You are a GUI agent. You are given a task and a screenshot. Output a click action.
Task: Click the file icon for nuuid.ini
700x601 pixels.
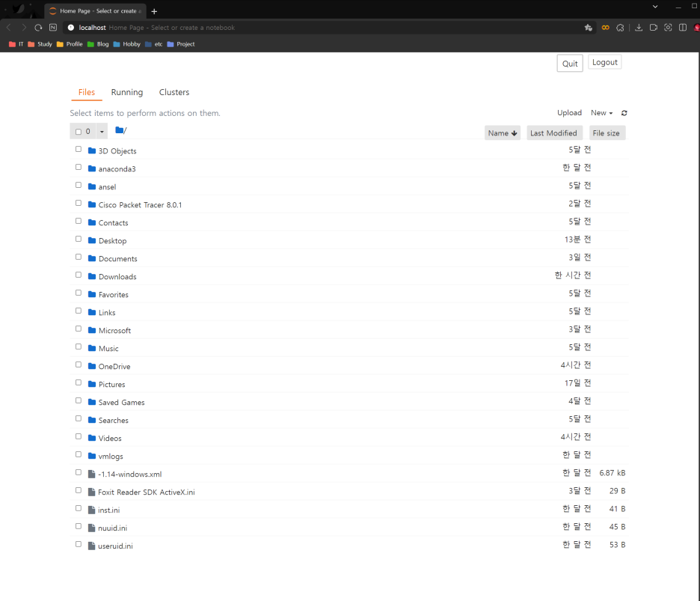coord(91,528)
